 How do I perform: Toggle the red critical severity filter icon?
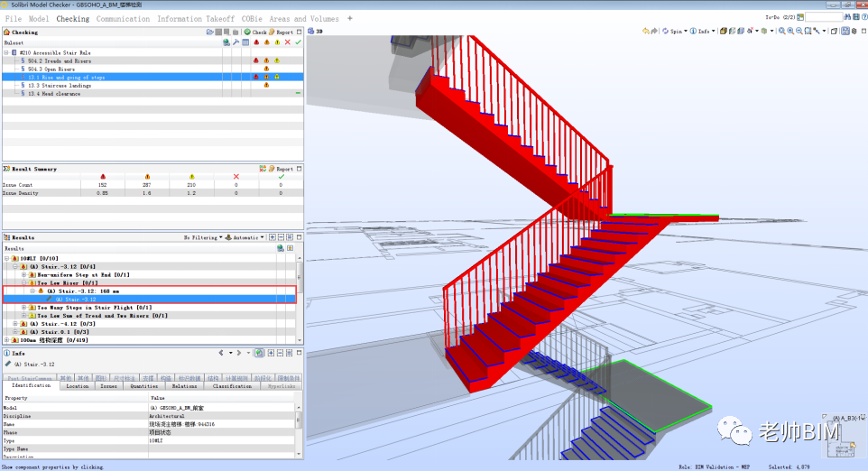click(256, 42)
